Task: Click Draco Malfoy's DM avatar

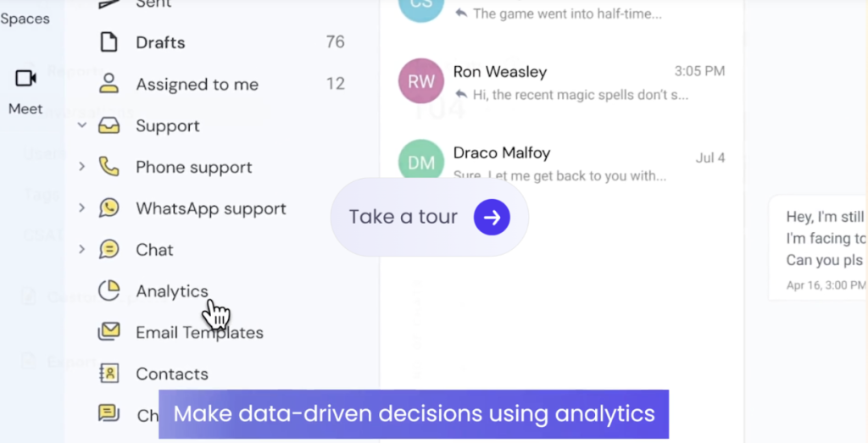Action: click(421, 163)
